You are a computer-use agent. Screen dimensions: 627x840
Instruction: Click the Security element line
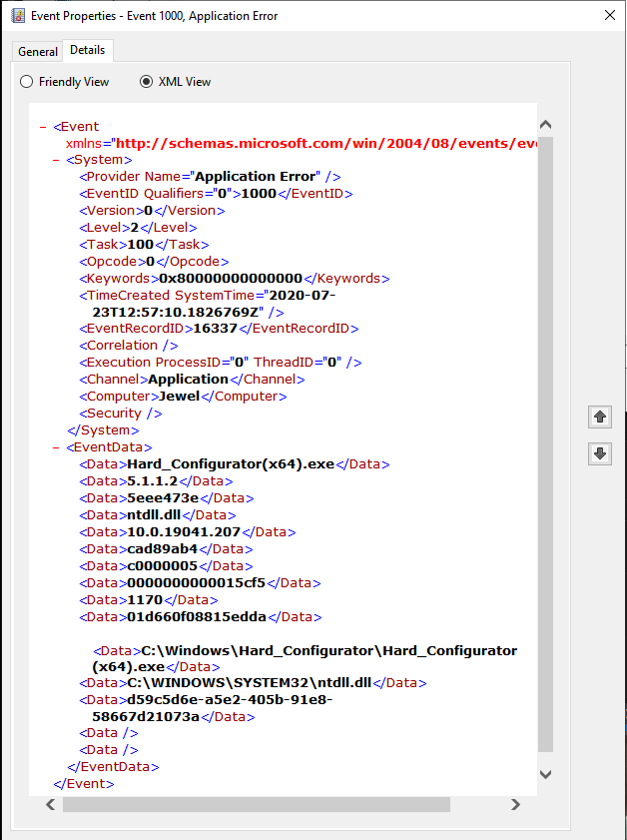tap(121, 414)
